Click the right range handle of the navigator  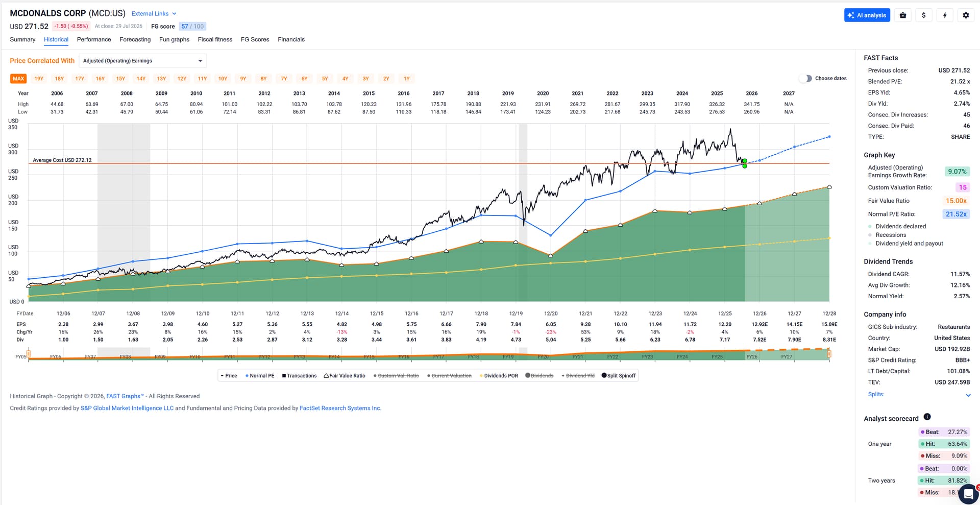(x=829, y=353)
